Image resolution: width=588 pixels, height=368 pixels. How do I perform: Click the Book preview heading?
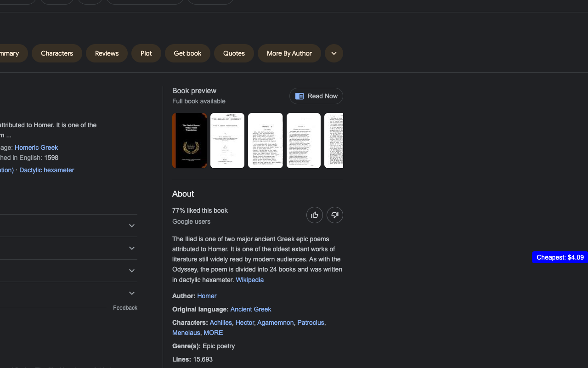point(194,91)
